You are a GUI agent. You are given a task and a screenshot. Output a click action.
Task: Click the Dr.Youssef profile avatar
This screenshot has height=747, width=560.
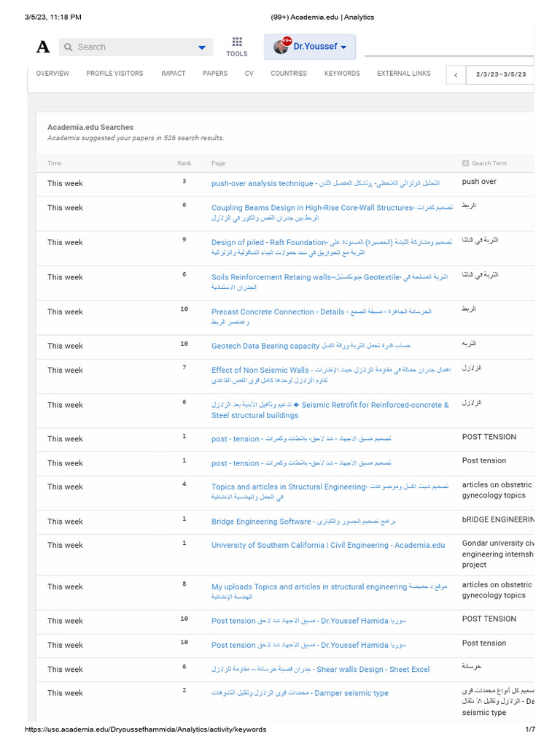point(281,47)
